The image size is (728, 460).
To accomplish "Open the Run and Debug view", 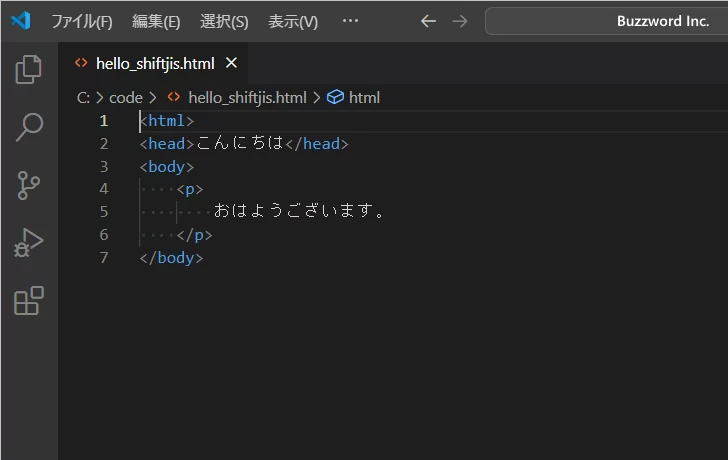I will click(28, 243).
